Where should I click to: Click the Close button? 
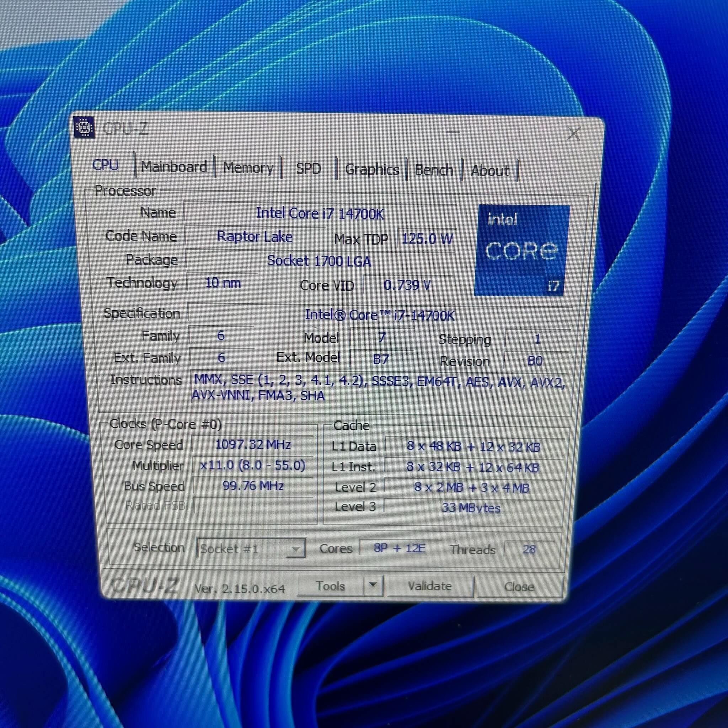[519, 587]
